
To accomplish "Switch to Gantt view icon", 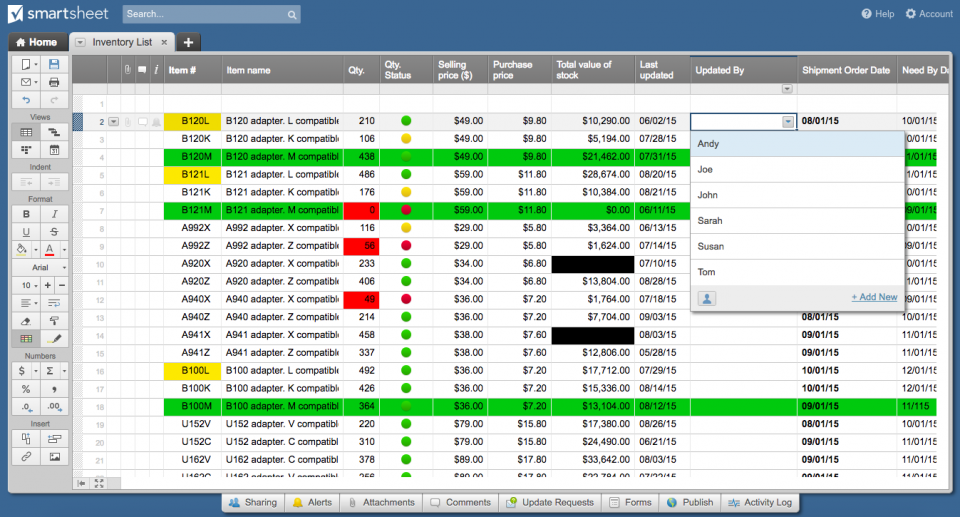I will 54,132.
